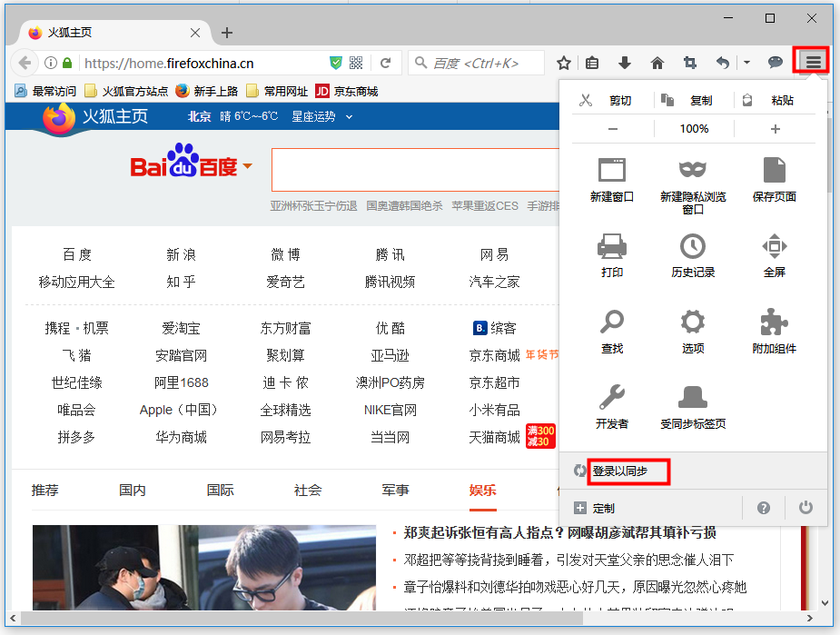
Task: Expand the Baidu search engine dropdown arrow
Action: (248, 166)
